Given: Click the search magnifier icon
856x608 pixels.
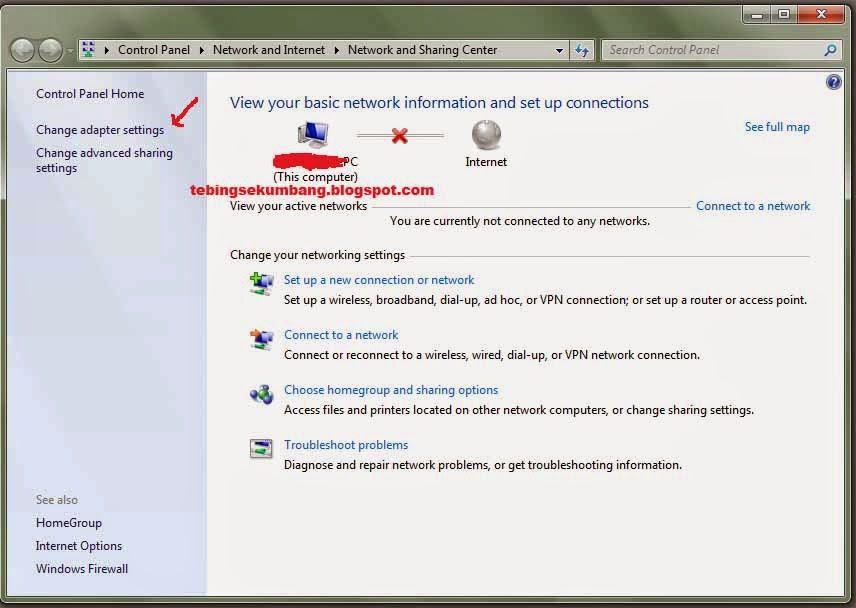Looking at the screenshot, I should coord(830,49).
